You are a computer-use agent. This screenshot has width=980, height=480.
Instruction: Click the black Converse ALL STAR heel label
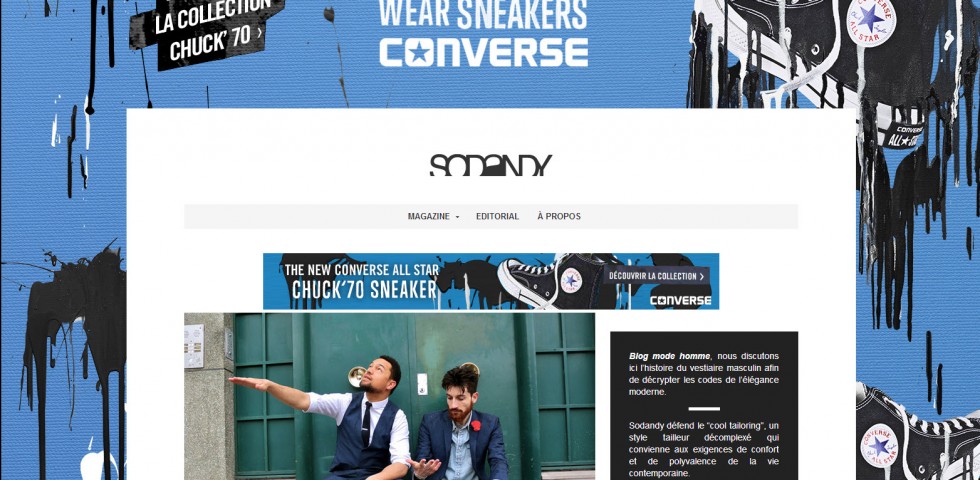point(904,136)
